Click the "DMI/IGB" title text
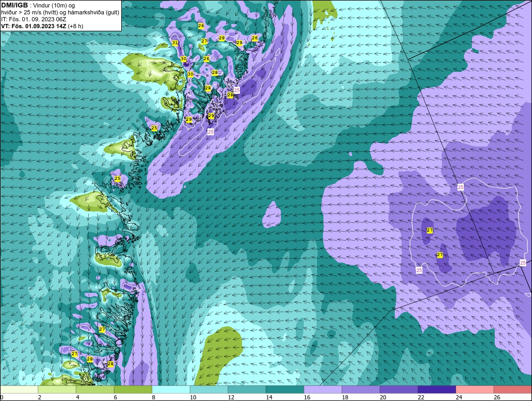The image size is (532, 401). [14, 5]
